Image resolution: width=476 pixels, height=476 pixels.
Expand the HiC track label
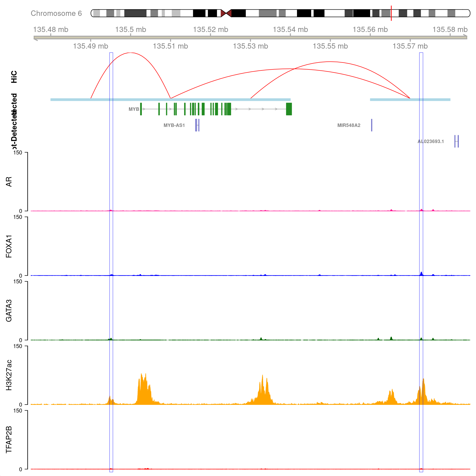click(x=14, y=77)
